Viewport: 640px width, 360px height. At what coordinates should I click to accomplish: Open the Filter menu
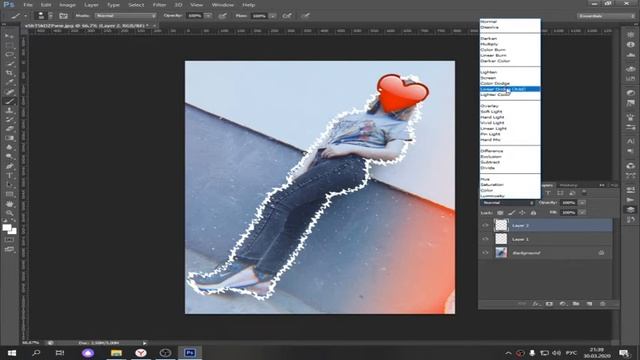coord(159,5)
